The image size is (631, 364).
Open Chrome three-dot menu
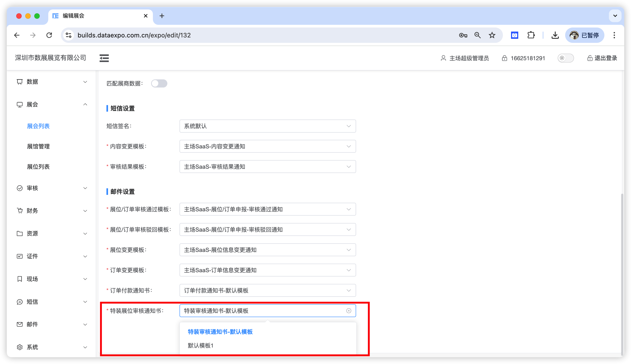coord(614,35)
